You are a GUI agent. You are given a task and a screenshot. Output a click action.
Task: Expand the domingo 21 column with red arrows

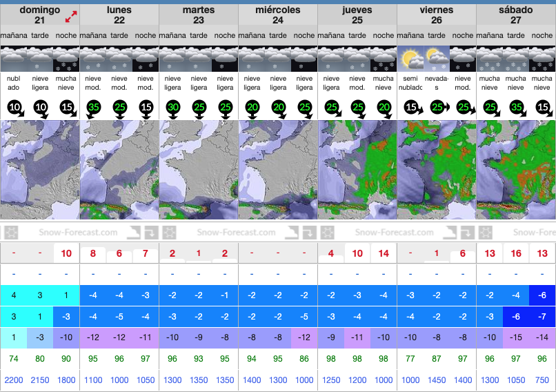71,15
